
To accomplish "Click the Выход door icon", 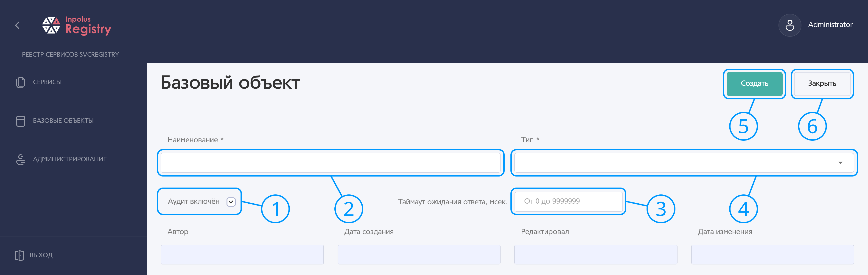I will (20, 255).
